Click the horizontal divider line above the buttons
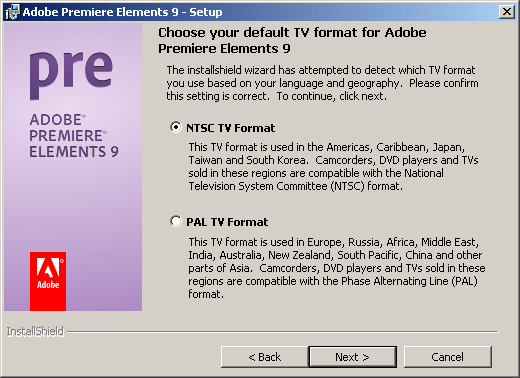The width and height of the screenshot is (520, 378). 283,332
